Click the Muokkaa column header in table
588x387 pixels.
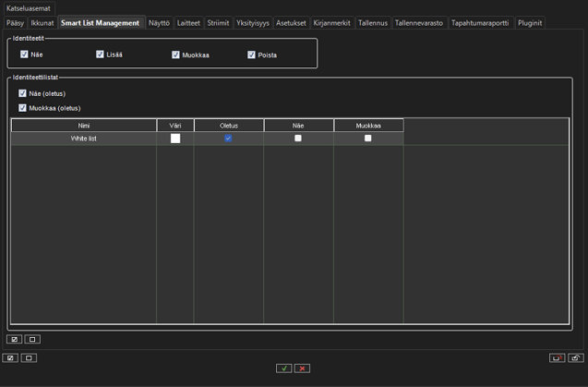click(x=368, y=126)
